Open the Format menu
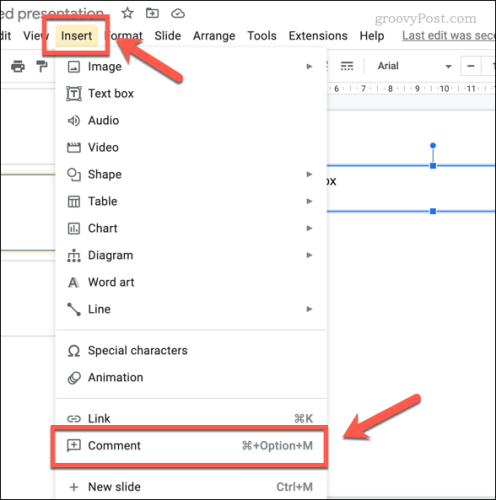This screenshot has width=496, height=500. click(x=124, y=35)
